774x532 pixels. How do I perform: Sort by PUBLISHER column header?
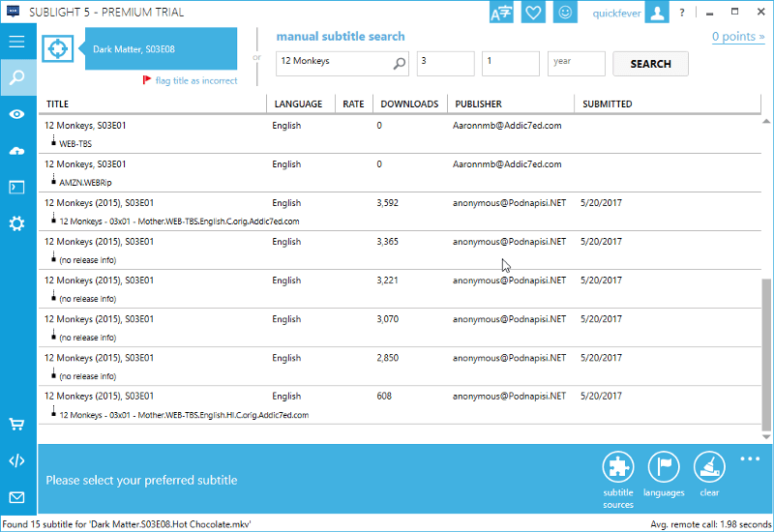[x=511, y=104]
